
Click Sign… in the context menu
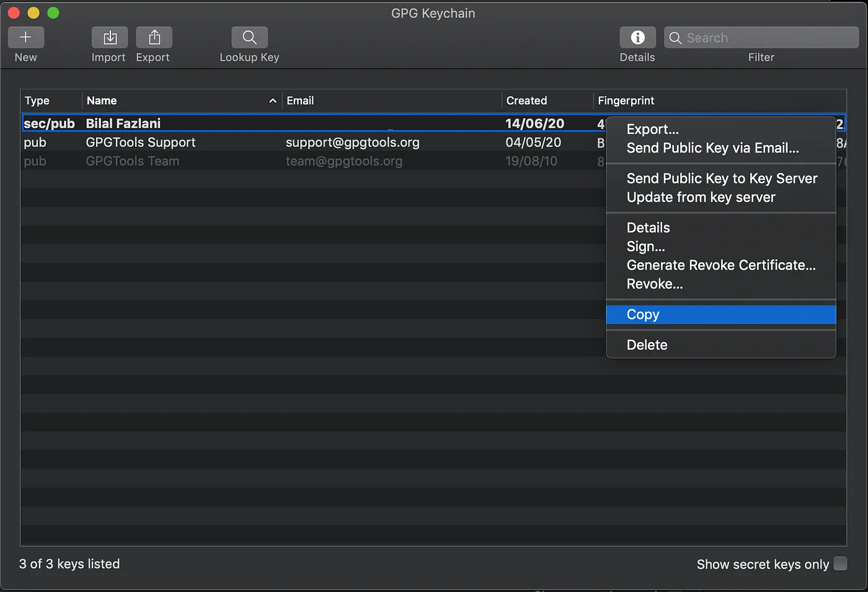[645, 247]
